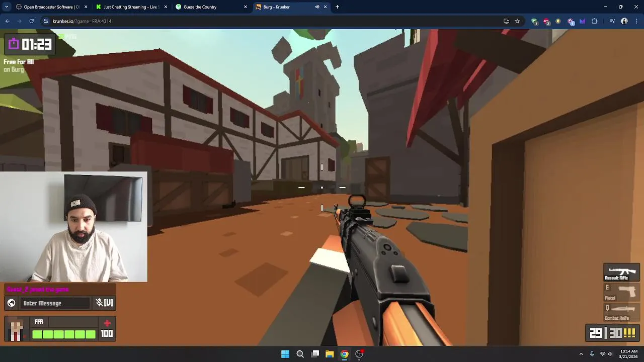Open the media controls button
This screenshot has width=644, height=362.
click(x=612, y=21)
